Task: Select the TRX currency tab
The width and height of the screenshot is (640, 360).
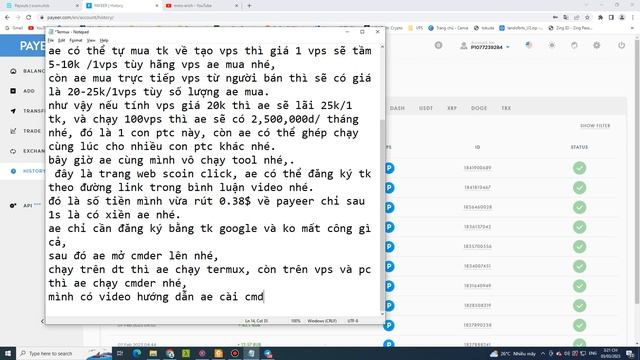Action: point(506,108)
